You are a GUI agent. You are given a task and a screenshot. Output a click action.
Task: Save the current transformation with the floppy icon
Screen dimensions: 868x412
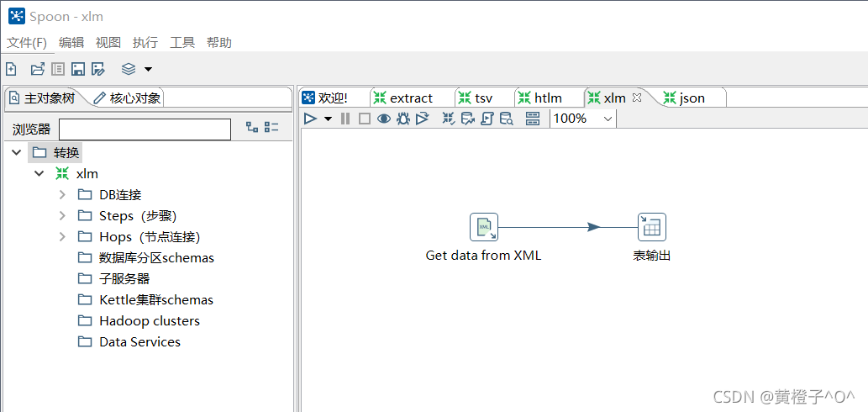[78, 69]
